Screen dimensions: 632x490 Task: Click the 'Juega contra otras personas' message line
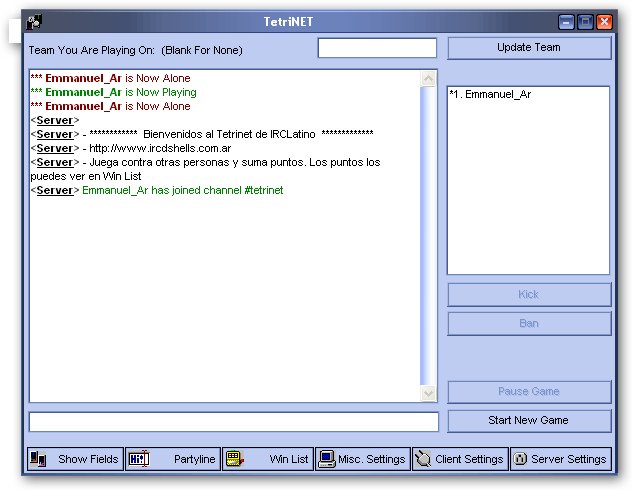click(206, 169)
